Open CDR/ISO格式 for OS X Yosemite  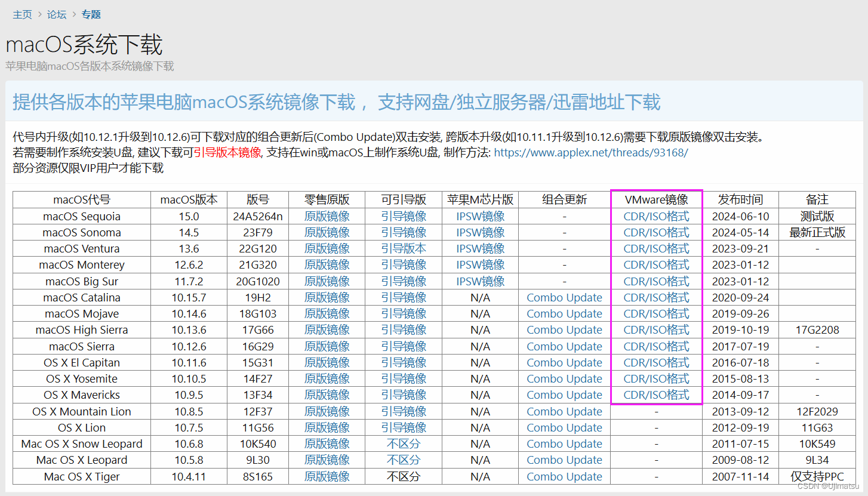coord(656,378)
